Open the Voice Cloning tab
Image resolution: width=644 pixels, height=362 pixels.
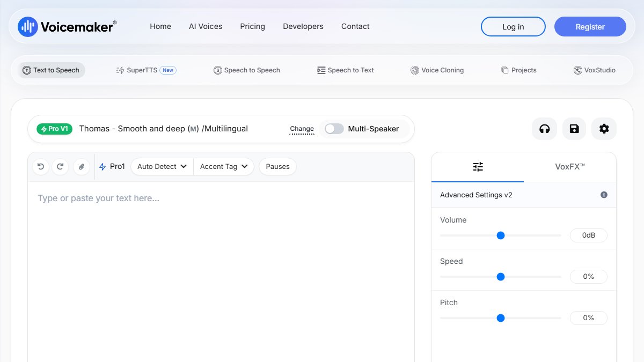[437, 70]
